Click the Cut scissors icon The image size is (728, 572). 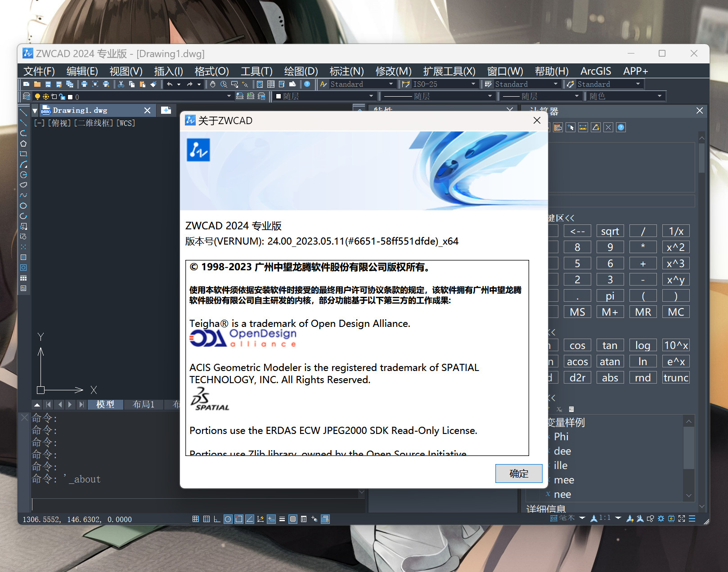click(x=121, y=84)
